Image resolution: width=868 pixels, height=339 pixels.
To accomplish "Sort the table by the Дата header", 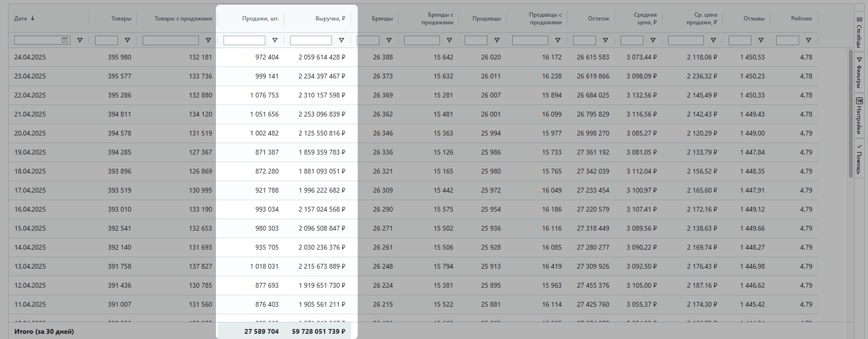I will 20,19.
